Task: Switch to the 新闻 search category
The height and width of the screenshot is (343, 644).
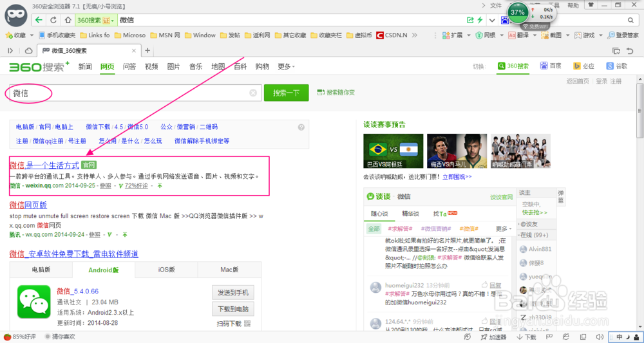Action: (x=85, y=66)
